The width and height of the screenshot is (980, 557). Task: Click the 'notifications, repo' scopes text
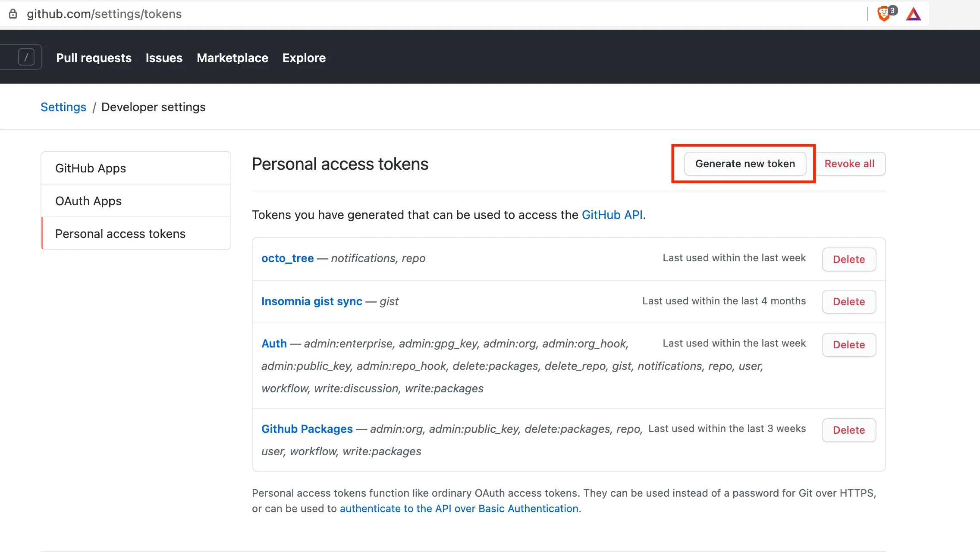tap(378, 258)
